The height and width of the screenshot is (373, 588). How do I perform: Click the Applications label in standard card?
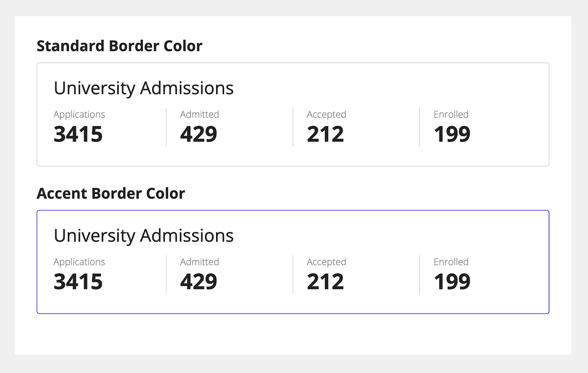coord(79,114)
